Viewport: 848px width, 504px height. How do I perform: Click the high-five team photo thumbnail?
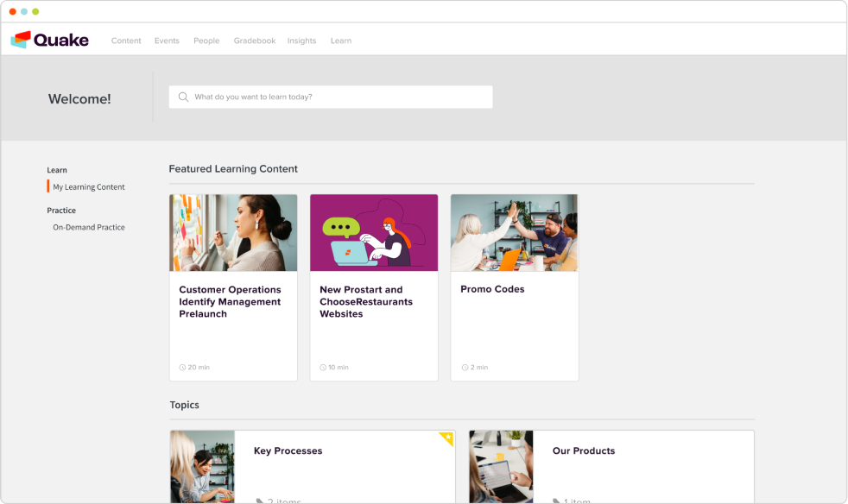coord(515,232)
